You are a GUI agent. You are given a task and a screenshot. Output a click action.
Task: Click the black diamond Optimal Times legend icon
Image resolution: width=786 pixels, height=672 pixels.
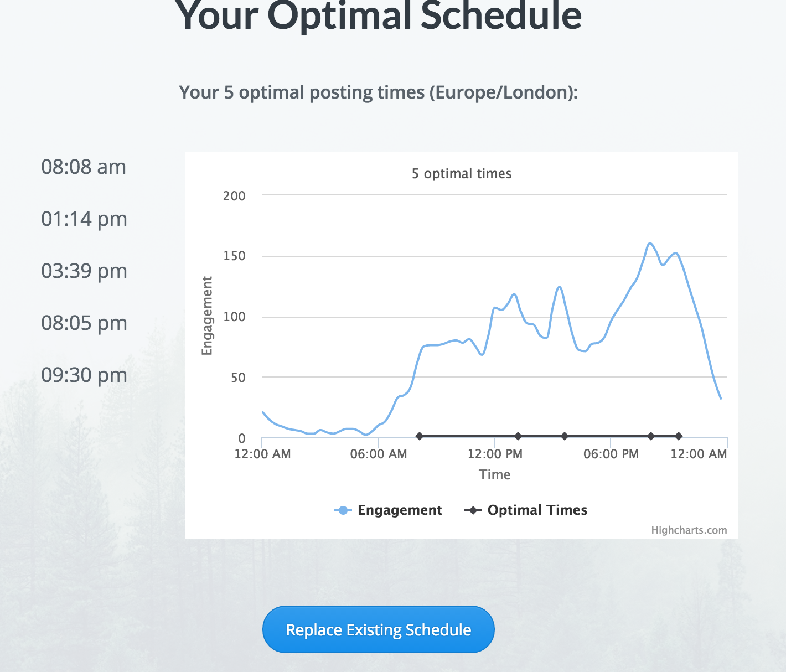473,510
